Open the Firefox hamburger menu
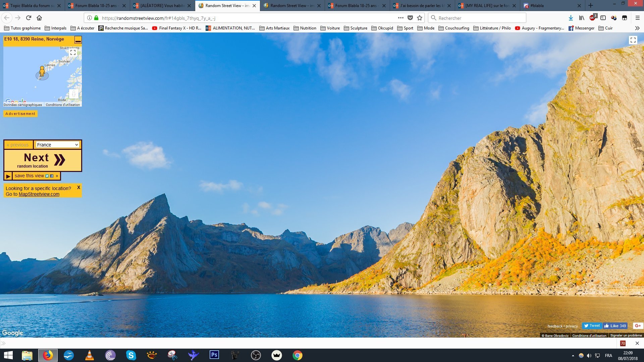This screenshot has height=362, width=644. click(637, 18)
